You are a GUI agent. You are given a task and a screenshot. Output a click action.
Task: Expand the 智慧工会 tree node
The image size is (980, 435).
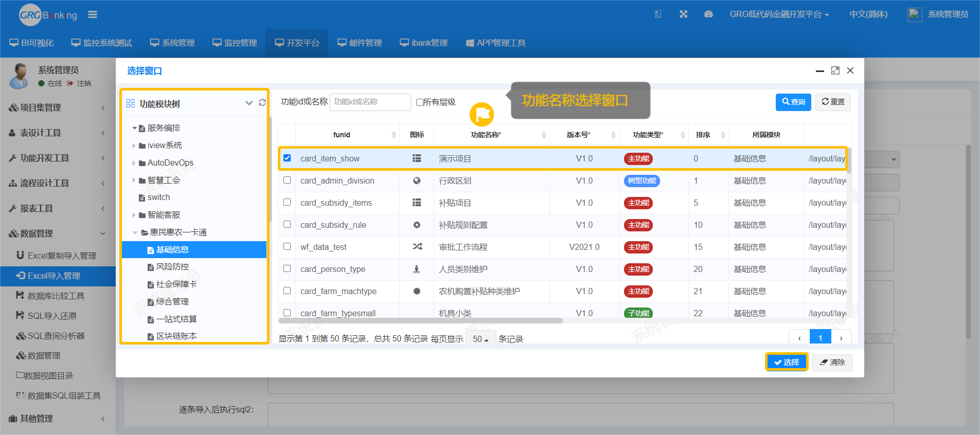tap(134, 180)
